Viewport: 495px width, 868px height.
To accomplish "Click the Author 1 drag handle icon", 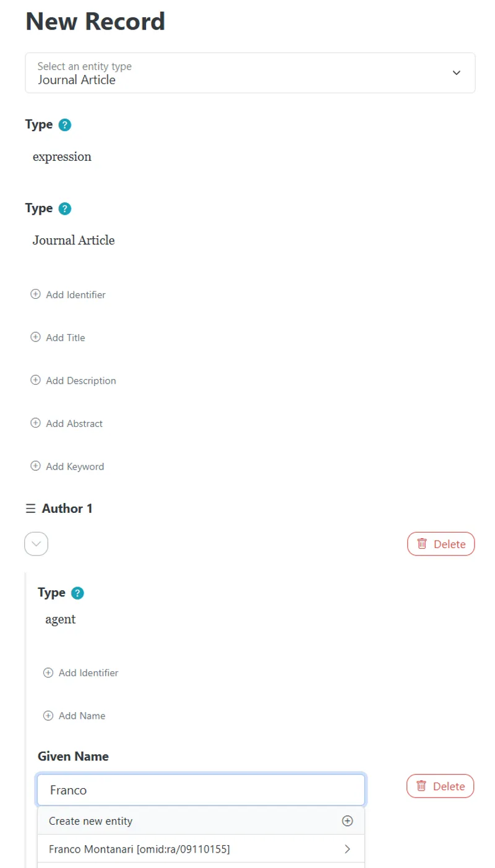I will [30, 509].
